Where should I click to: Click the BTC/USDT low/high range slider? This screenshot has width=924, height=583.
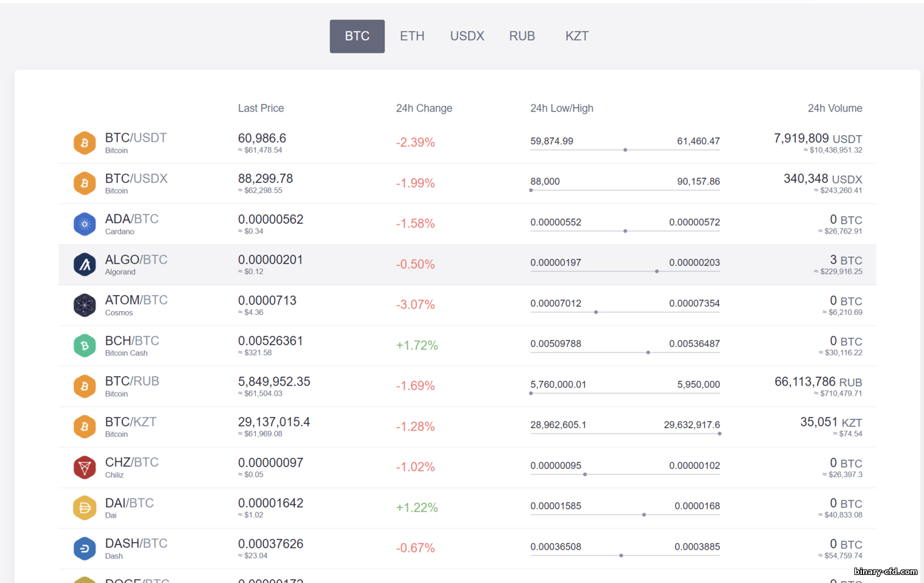tap(625, 150)
